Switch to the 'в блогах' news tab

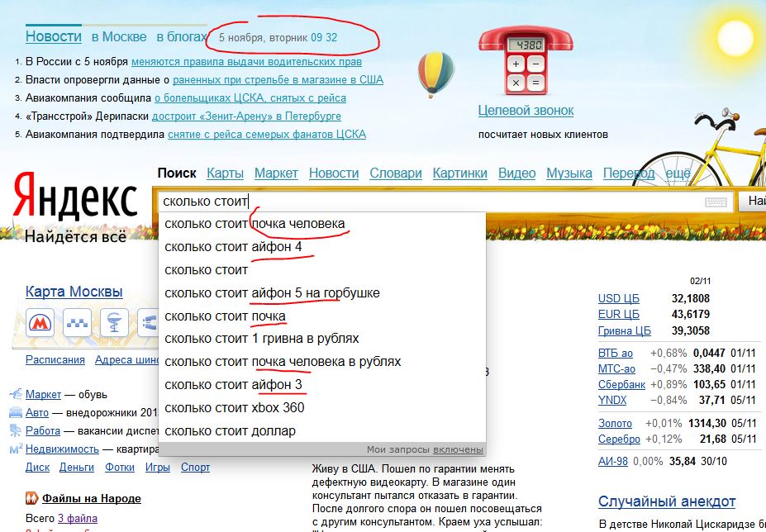point(181,37)
